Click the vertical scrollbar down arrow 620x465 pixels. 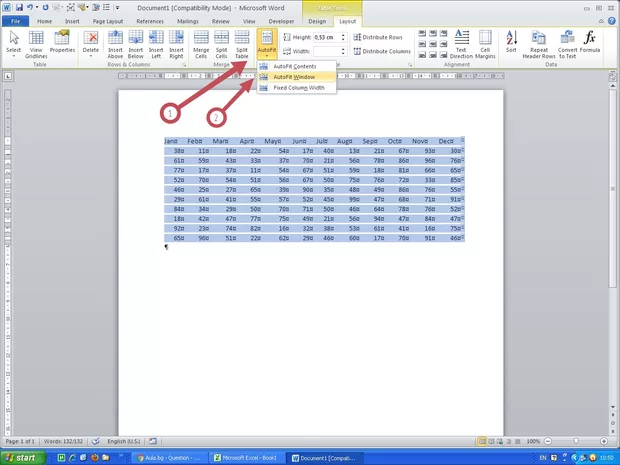pos(612,407)
